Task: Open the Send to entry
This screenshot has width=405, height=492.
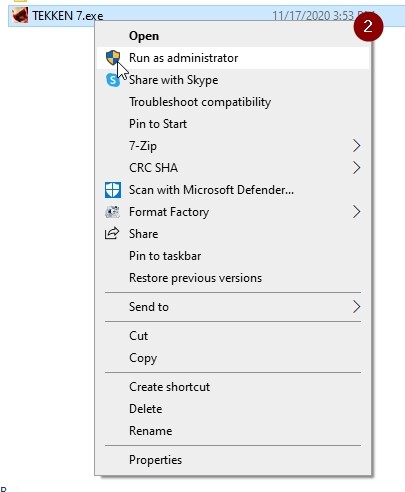Action: coord(233,307)
